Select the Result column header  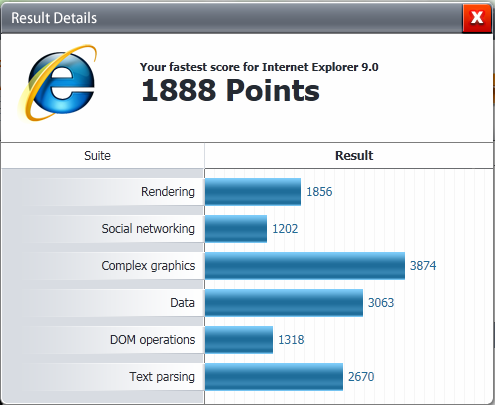coord(354,156)
